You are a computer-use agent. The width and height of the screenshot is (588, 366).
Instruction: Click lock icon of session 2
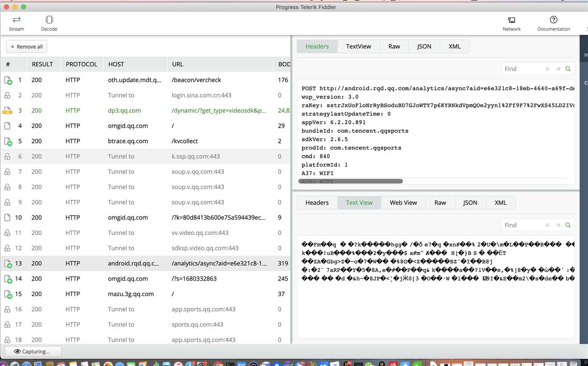pyautogui.click(x=7, y=95)
